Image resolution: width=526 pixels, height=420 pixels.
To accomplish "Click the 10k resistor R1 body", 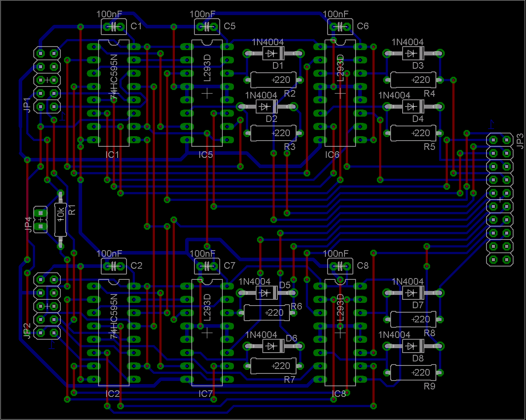I will click(x=60, y=220).
